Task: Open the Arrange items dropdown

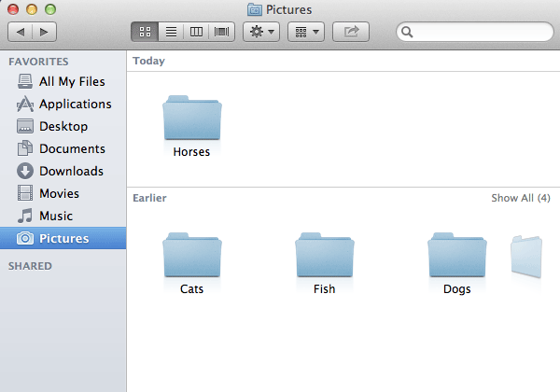Action: tap(306, 32)
